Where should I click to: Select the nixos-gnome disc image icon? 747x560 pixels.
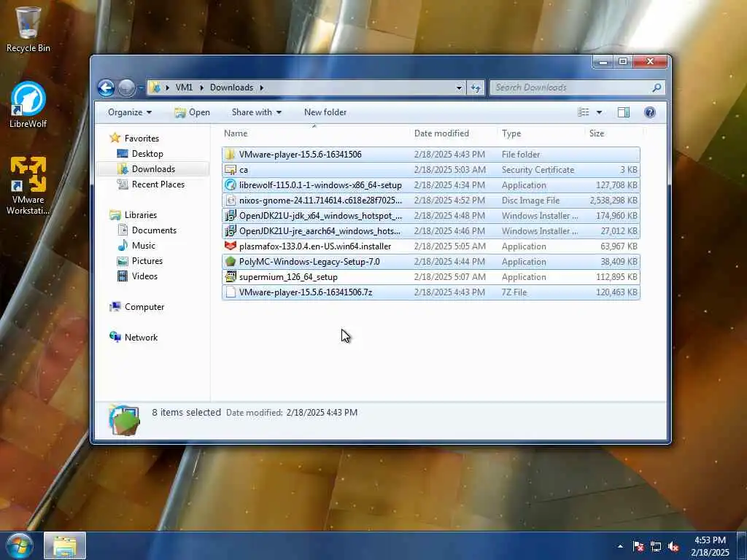[231, 200]
